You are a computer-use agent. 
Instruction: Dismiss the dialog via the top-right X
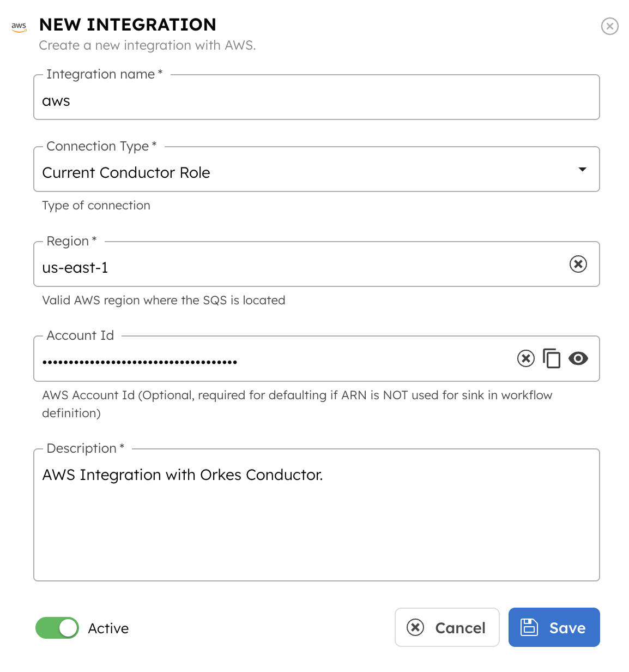[609, 26]
